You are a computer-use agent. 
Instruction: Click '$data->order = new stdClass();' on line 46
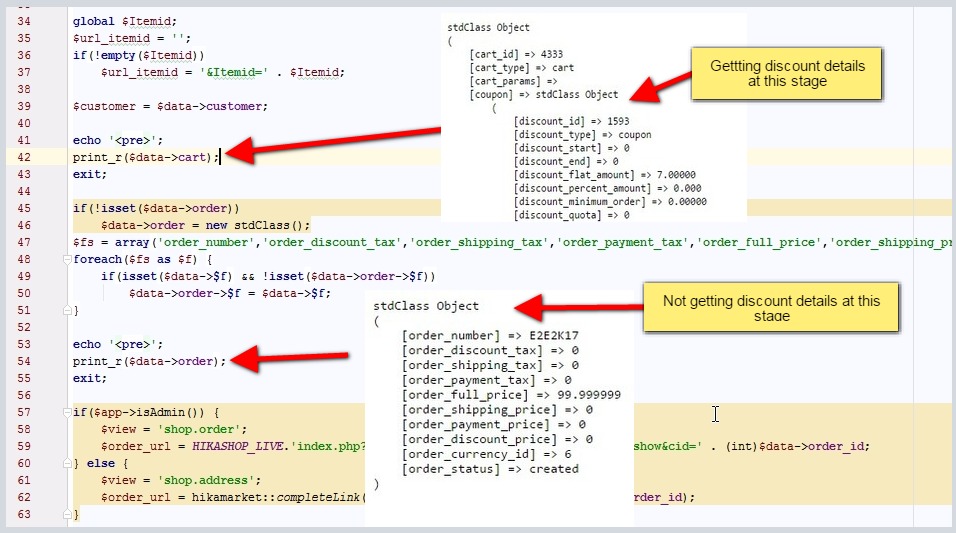pos(205,226)
